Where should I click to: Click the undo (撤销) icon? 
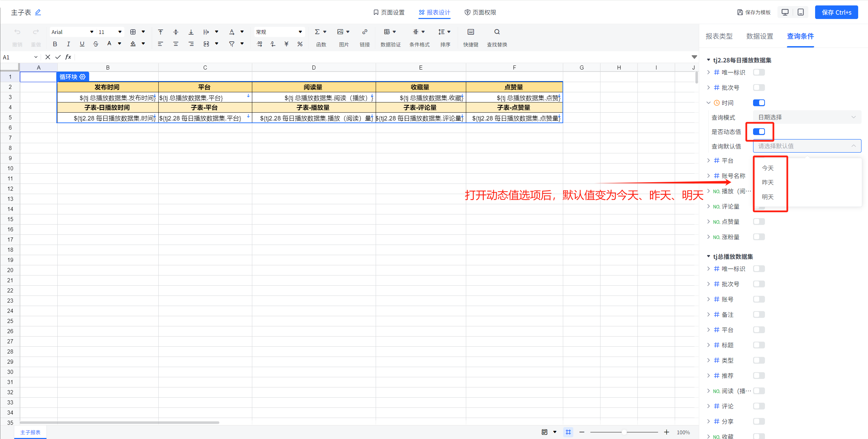(17, 32)
